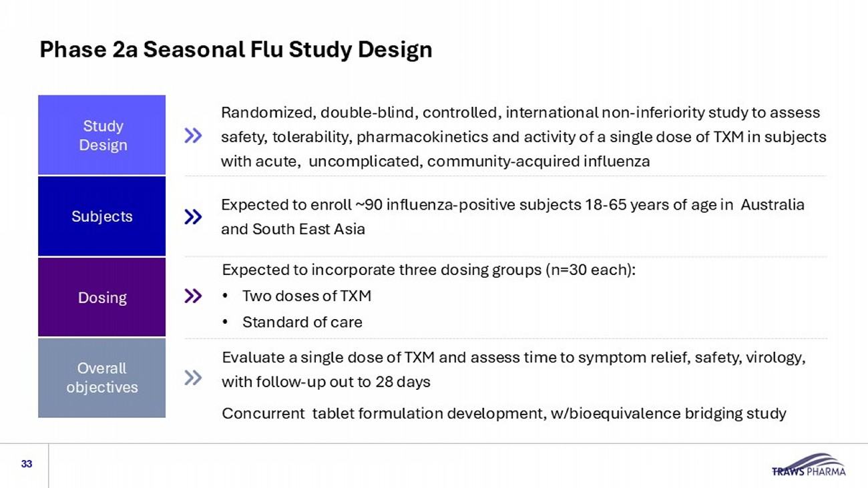Image resolution: width=868 pixels, height=488 pixels.
Task: Click the slide title 'Phase 2a Seasonal Flu Study Design'
Action: pos(236,49)
